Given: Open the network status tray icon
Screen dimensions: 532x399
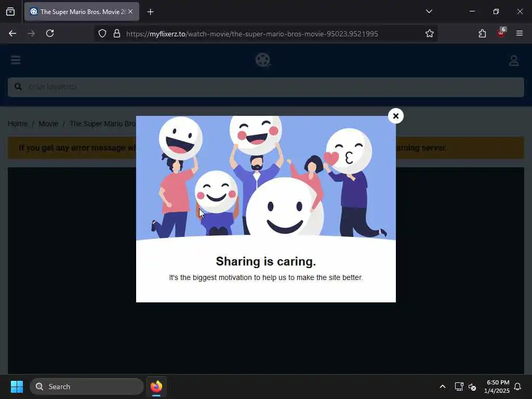Looking at the screenshot, I should [x=459, y=387].
